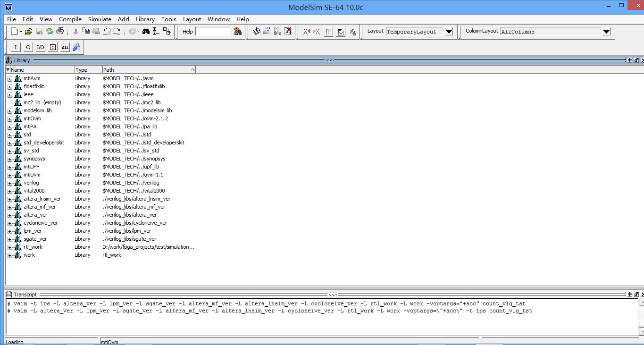
Task: Expand the ieee library node
Action: coord(9,95)
